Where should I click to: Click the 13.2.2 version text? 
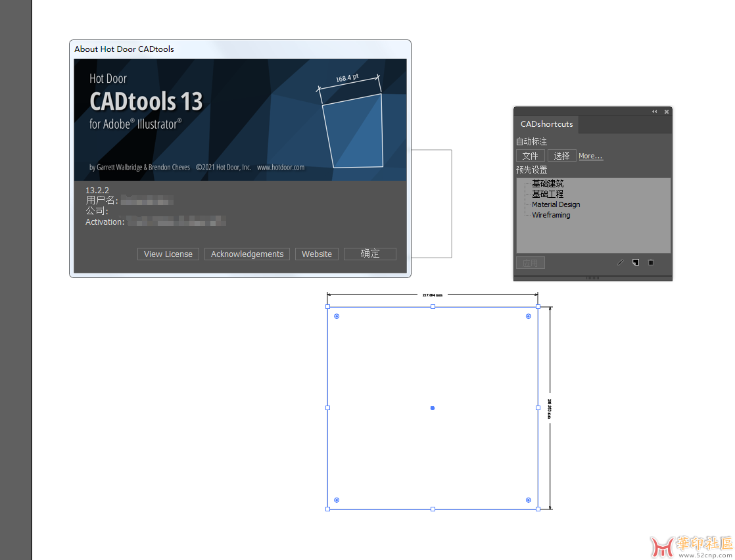click(97, 190)
